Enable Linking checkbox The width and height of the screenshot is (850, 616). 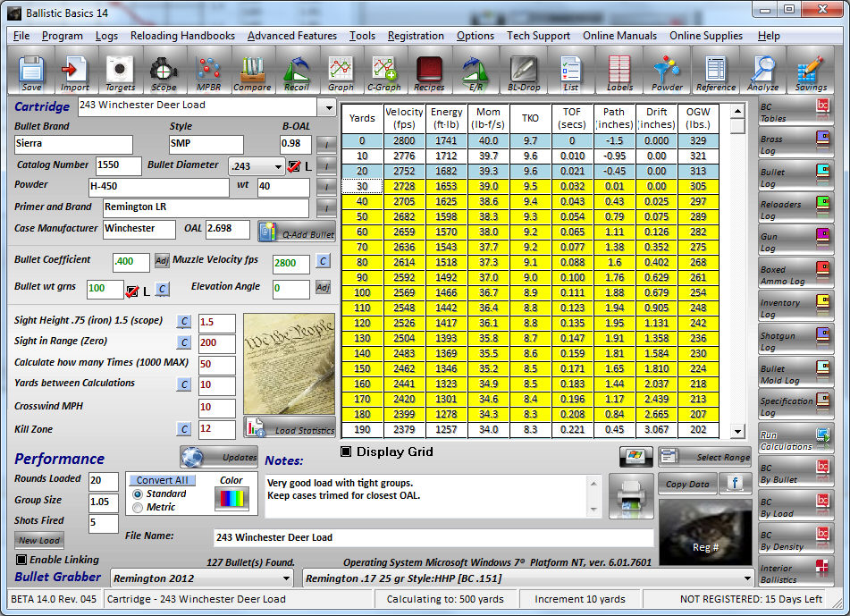(x=21, y=560)
